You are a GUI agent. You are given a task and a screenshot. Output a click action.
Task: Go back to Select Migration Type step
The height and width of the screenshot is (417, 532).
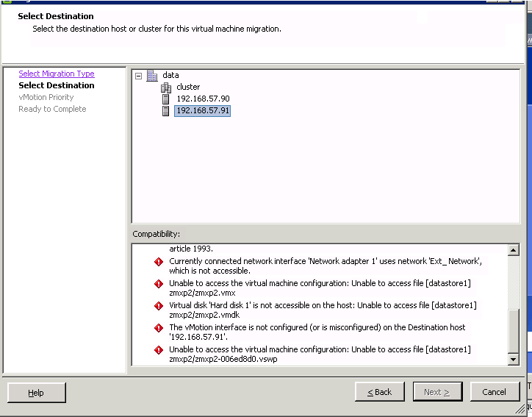coord(57,74)
